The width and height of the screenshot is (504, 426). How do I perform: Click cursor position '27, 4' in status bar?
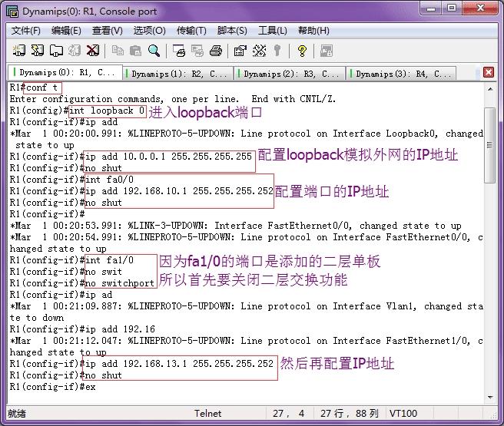(x=289, y=414)
